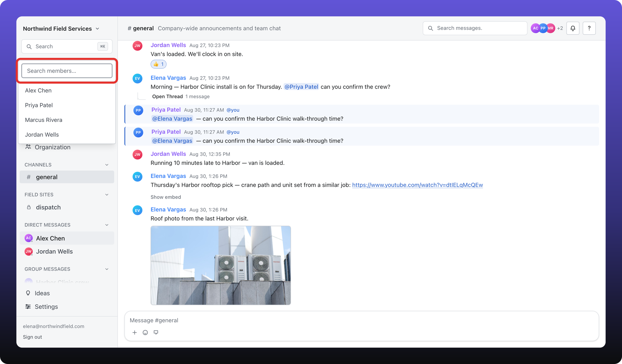The image size is (622, 364).
Task: Select Jordan Wells from the member list
Action: pyautogui.click(x=67, y=135)
